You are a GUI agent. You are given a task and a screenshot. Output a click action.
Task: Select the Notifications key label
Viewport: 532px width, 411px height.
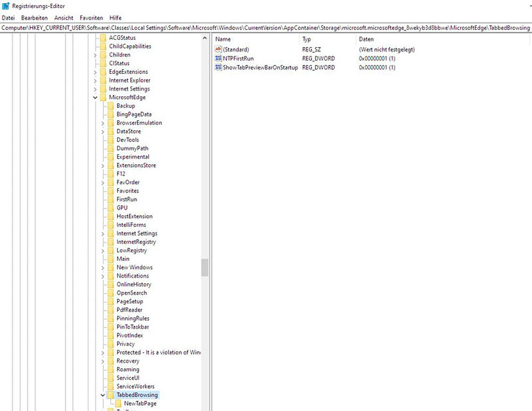(x=132, y=276)
